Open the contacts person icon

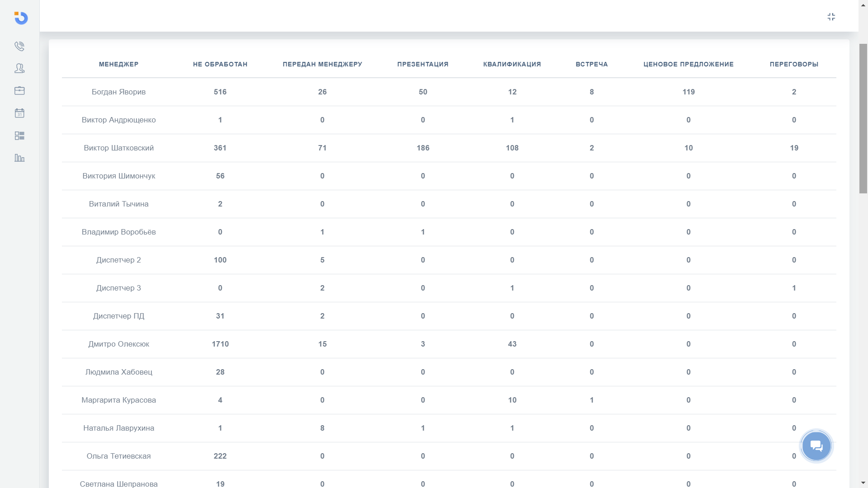click(x=19, y=68)
